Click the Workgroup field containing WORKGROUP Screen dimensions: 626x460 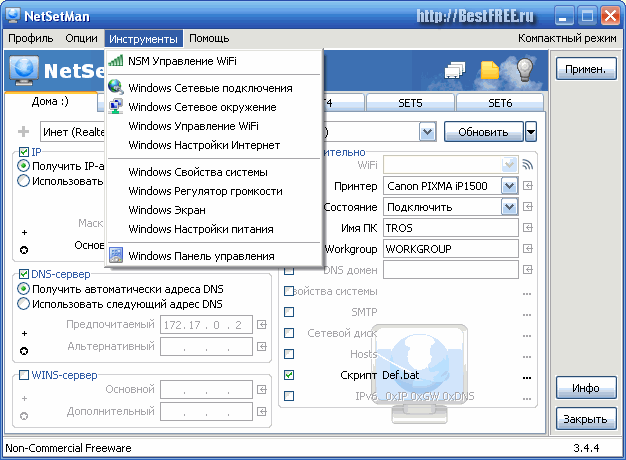tap(451, 249)
